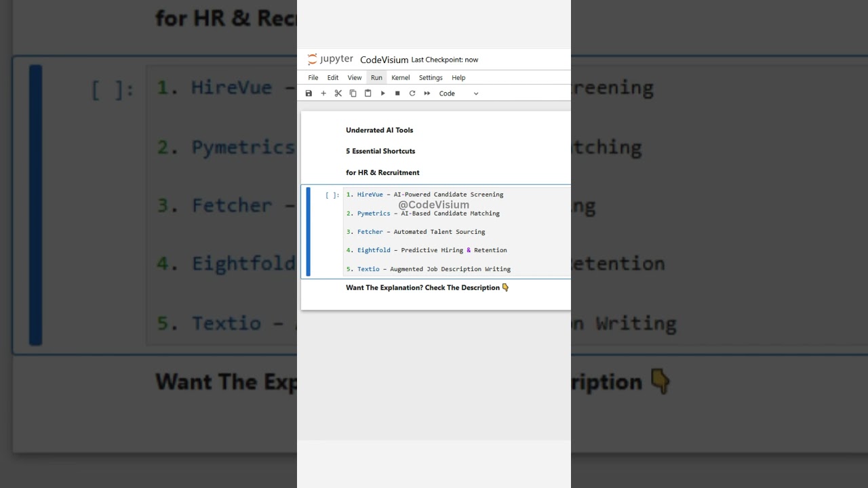Cut the selected cell with the scissors icon
This screenshot has width=868, height=488.
coord(338,94)
